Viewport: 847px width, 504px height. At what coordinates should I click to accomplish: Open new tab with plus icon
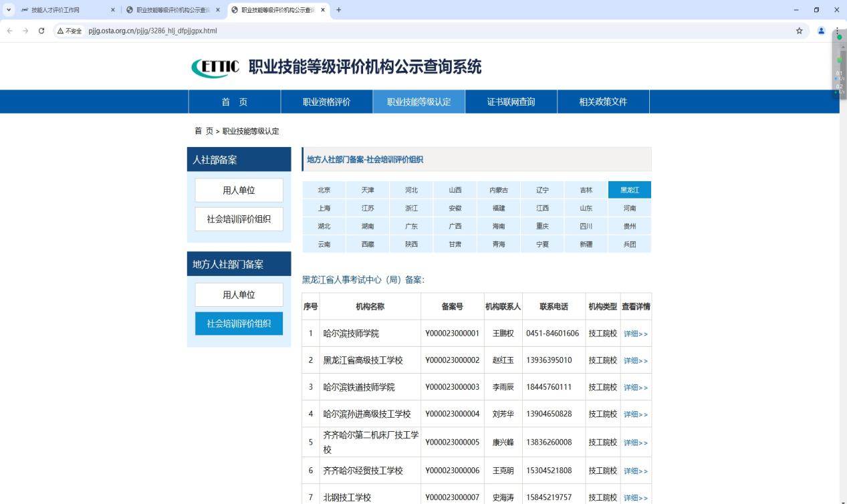click(x=339, y=10)
